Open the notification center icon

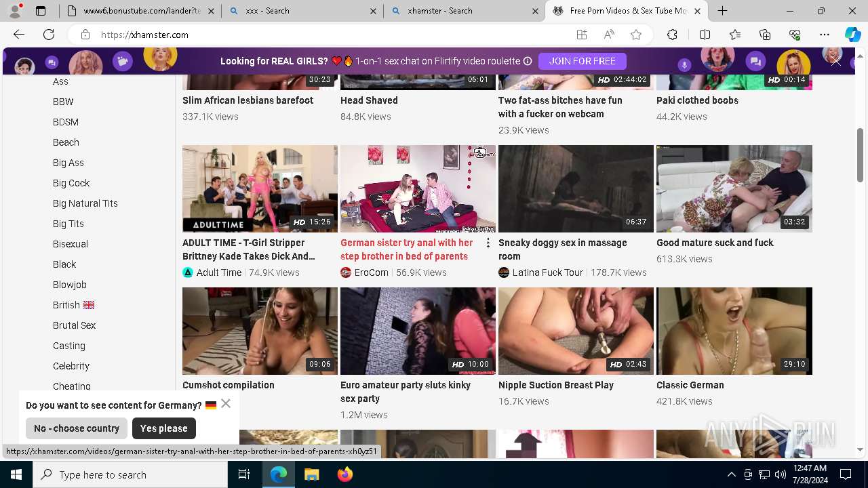pos(846,474)
